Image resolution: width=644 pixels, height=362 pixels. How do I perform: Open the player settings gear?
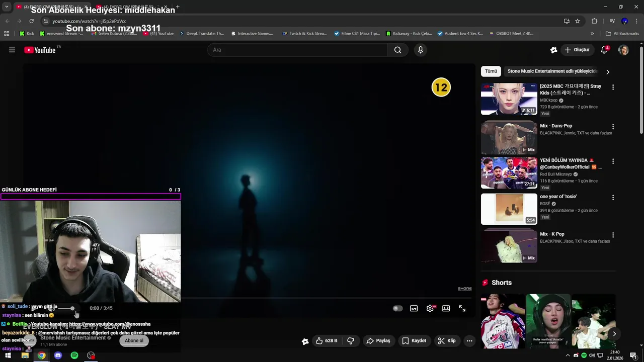click(x=430, y=308)
